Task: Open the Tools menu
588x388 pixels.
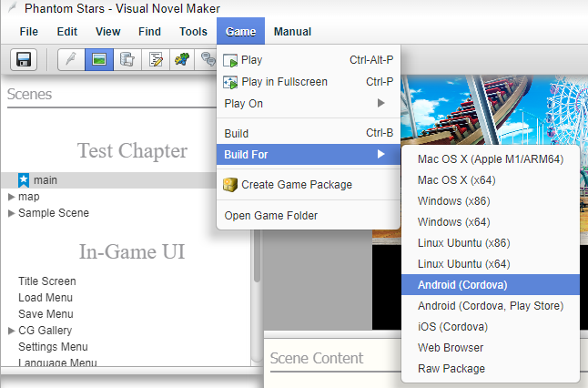Action: (x=193, y=32)
